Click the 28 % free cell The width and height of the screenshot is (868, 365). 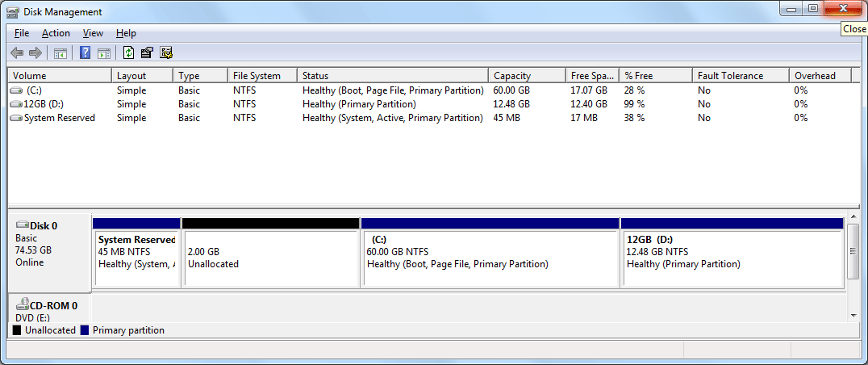[634, 90]
